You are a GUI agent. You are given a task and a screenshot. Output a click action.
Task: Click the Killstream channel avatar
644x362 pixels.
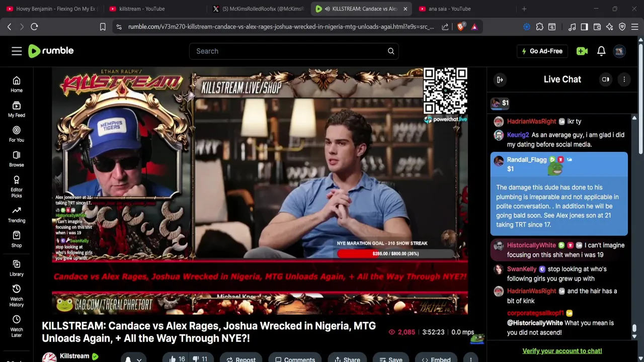[49, 357]
